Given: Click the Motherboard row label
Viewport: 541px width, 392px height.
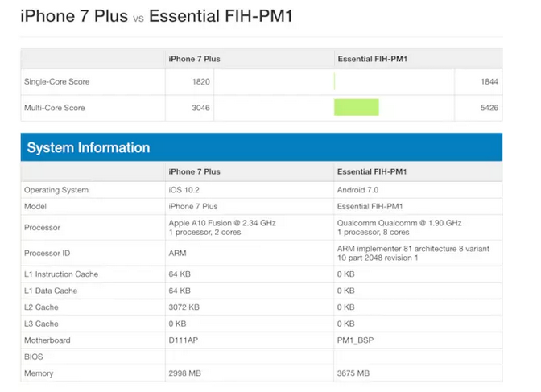Looking at the screenshot, I should [47, 340].
